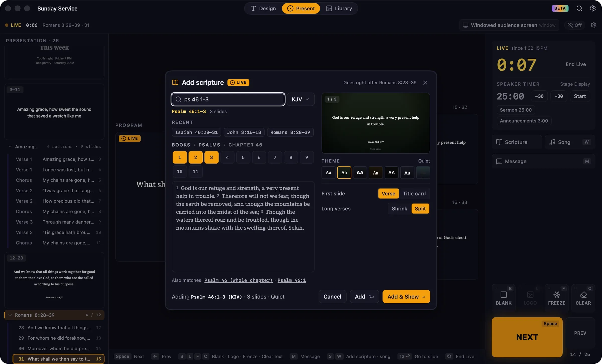Click the BETA badge
Image resolution: width=602 pixels, height=364 pixels.
(560, 8)
